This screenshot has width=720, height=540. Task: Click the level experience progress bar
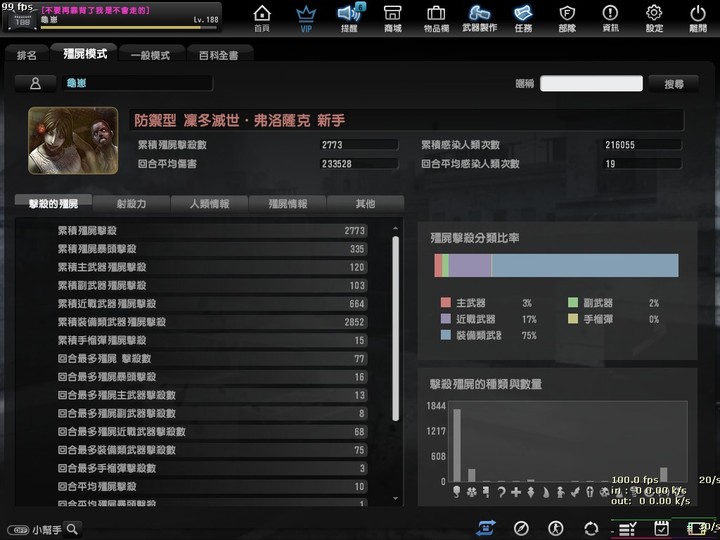129,28
